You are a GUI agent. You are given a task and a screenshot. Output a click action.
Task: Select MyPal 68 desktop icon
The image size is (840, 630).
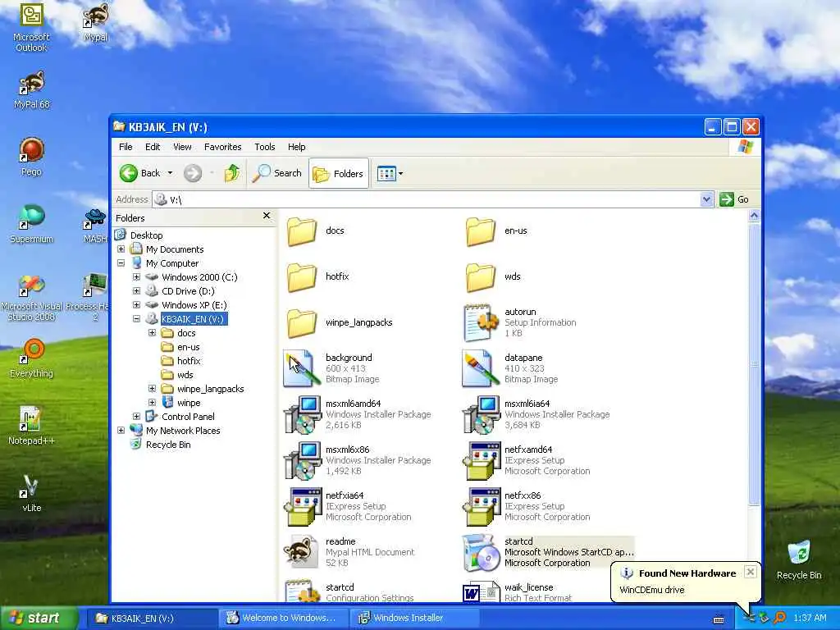(x=31, y=90)
